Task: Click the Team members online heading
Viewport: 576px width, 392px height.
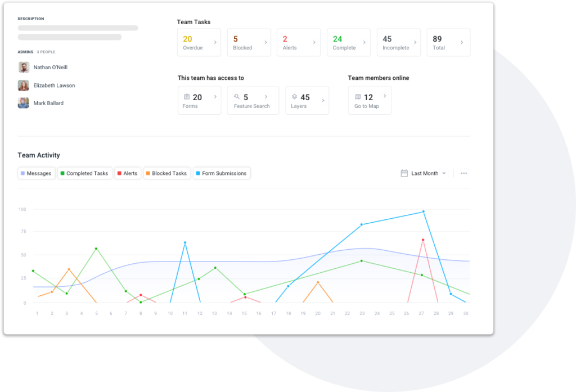Action: [x=379, y=78]
